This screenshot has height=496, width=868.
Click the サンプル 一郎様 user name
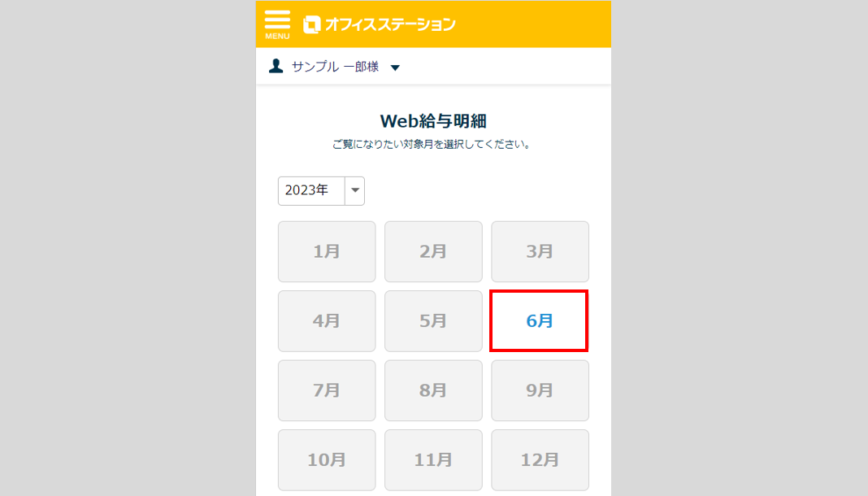336,67
